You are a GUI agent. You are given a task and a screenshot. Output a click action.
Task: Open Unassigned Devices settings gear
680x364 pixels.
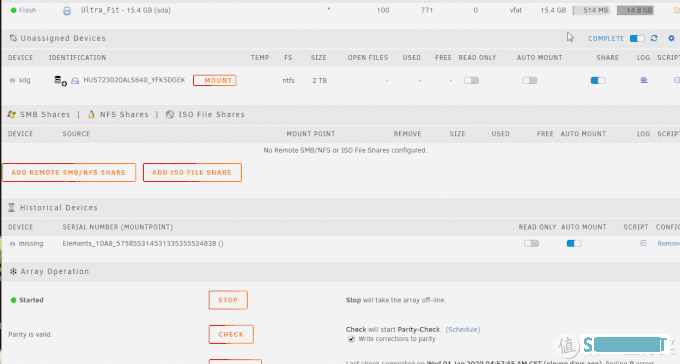point(671,39)
